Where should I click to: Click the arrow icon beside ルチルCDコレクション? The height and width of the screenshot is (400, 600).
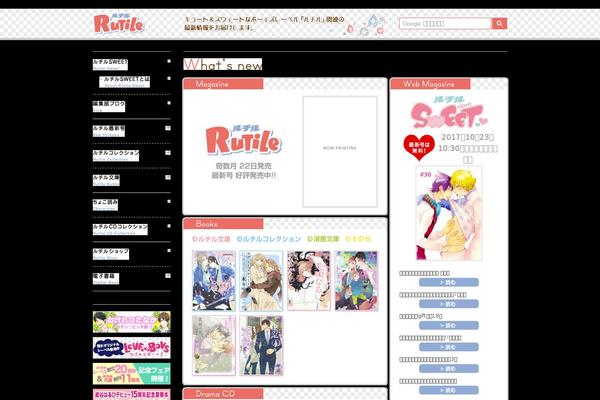169,226
